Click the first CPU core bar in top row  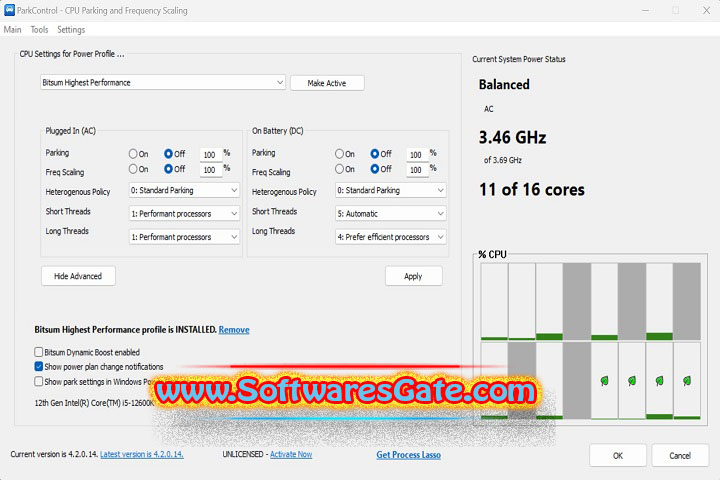494,301
